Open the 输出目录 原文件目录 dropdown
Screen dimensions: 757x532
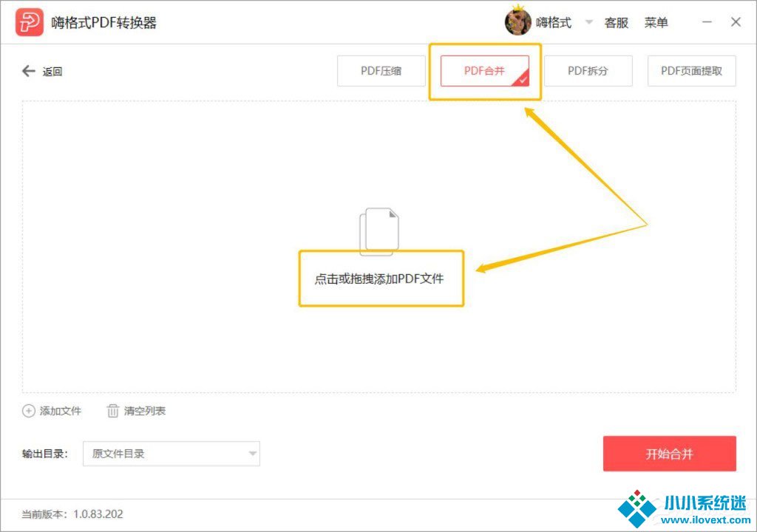171,454
